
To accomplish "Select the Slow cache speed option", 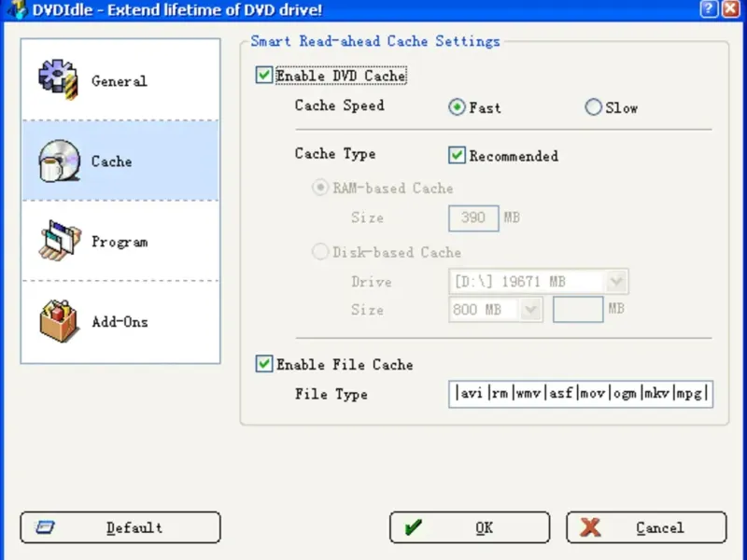I will pos(593,107).
